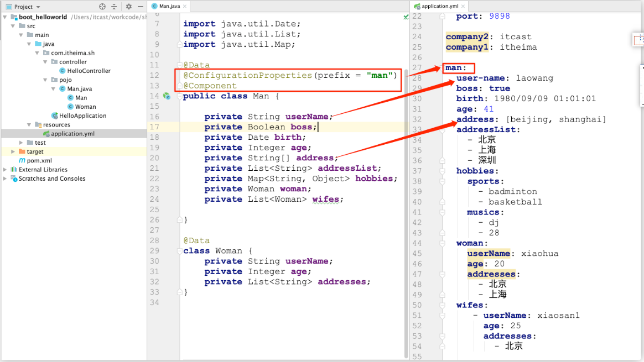Click the target folder icon

(22, 151)
